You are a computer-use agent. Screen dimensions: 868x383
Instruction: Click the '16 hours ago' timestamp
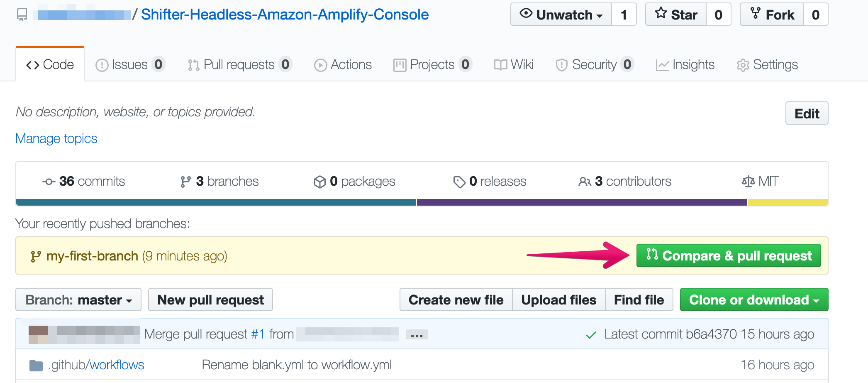(x=777, y=365)
